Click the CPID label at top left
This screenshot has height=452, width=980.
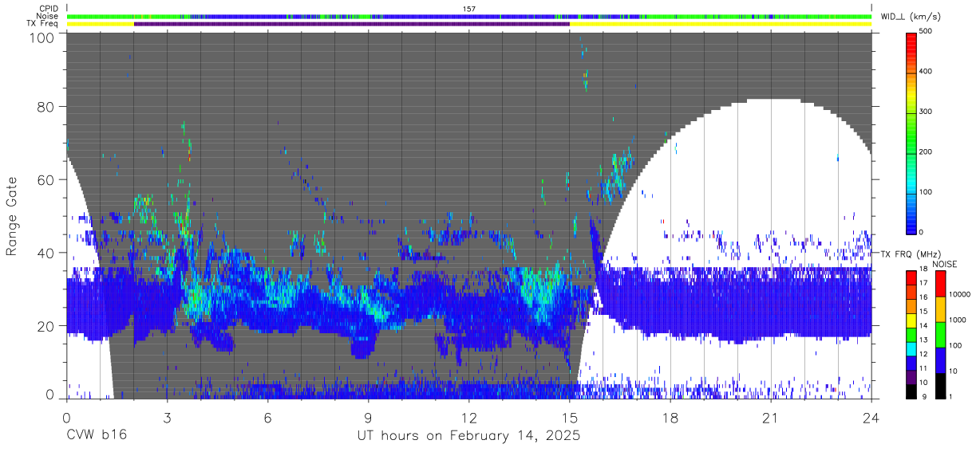49,9
